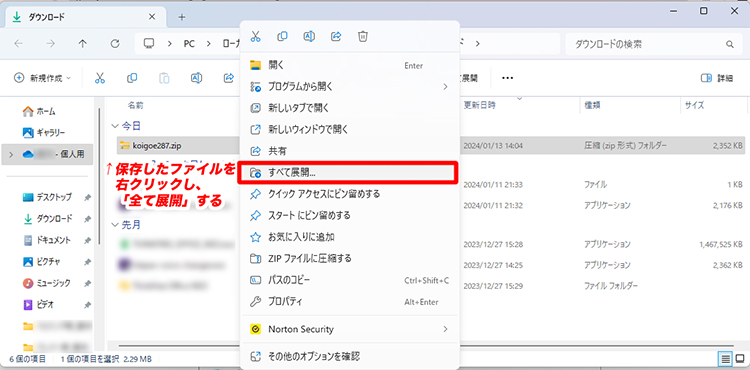Choose ZIP ファイルに圧縮する
The width and height of the screenshot is (750, 370).
(x=350, y=258)
